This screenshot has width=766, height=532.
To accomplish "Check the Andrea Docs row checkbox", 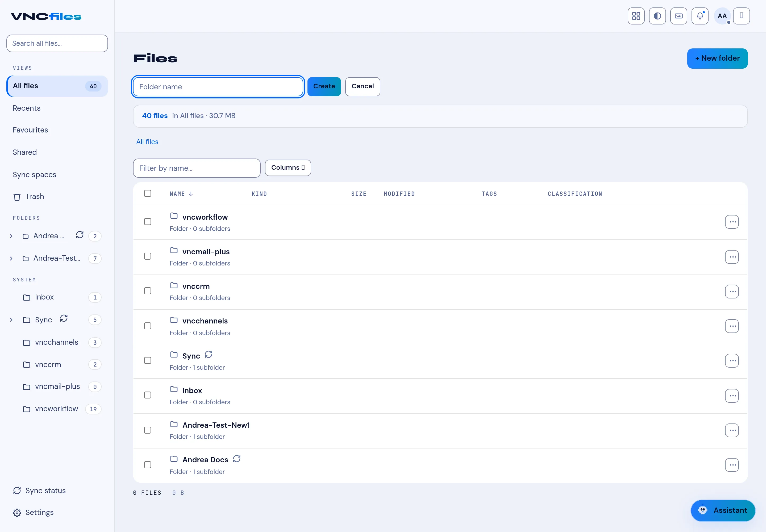I will pos(148,465).
